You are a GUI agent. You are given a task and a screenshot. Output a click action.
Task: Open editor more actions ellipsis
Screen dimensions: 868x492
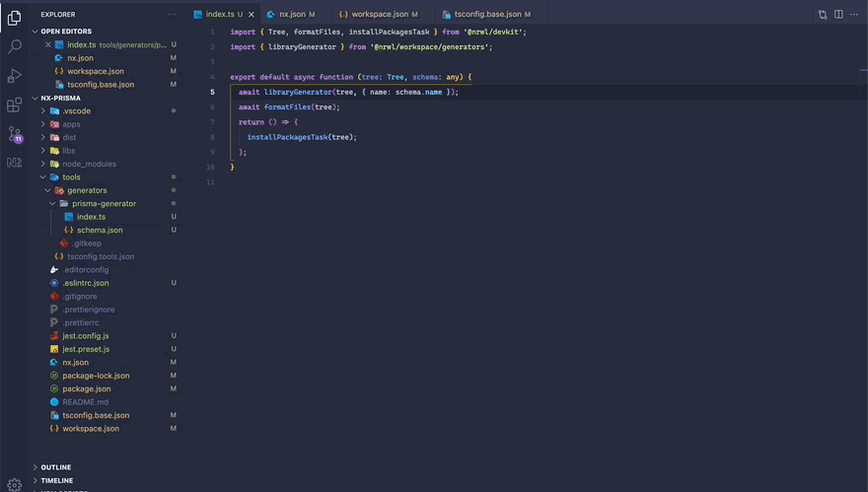(854, 15)
